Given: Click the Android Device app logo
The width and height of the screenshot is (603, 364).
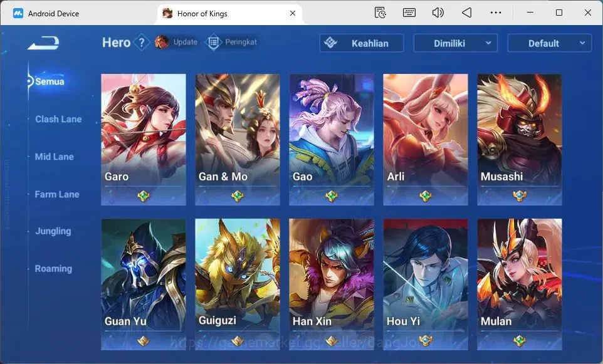Looking at the screenshot, I should coord(18,13).
